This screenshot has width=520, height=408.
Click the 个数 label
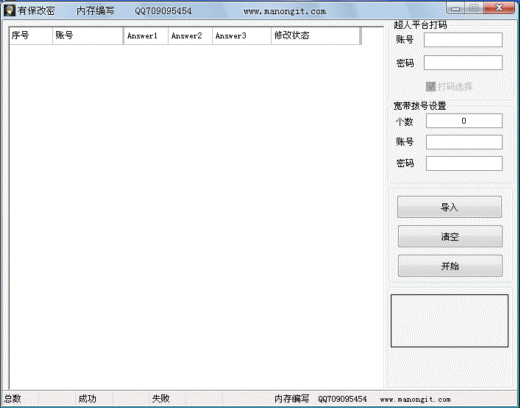404,122
